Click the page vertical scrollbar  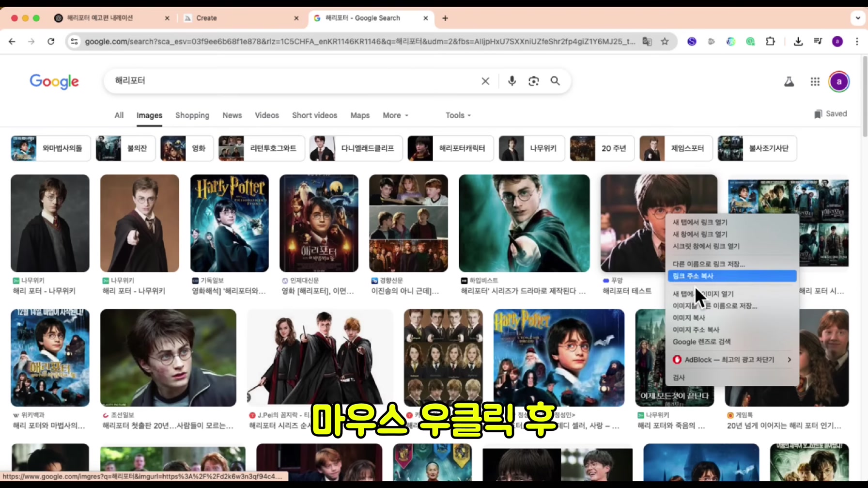coord(865,97)
